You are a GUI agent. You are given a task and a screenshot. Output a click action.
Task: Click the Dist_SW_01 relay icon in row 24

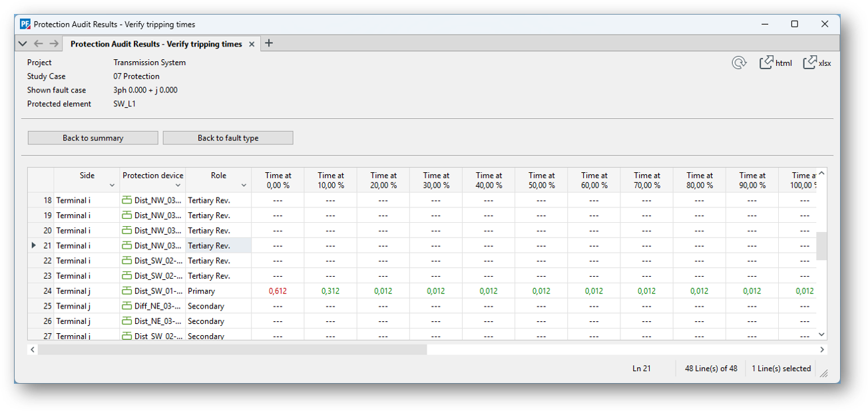[127, 291]
